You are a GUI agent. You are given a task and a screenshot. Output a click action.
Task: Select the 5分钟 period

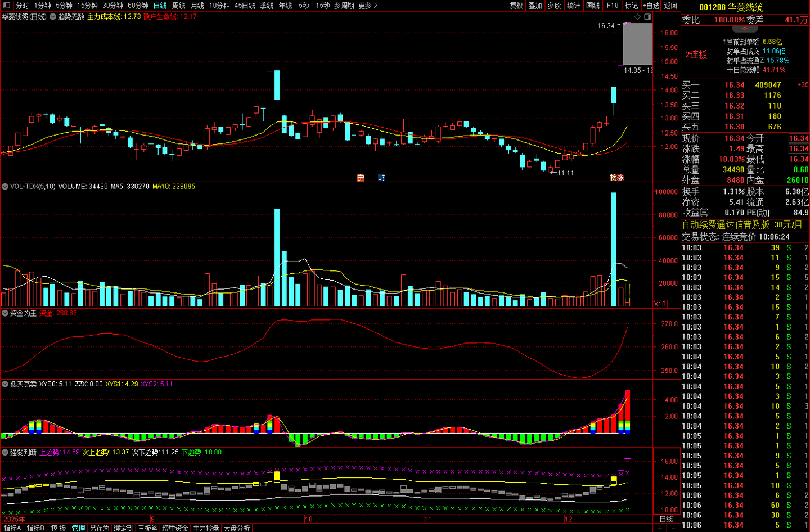tap(64, 6)
